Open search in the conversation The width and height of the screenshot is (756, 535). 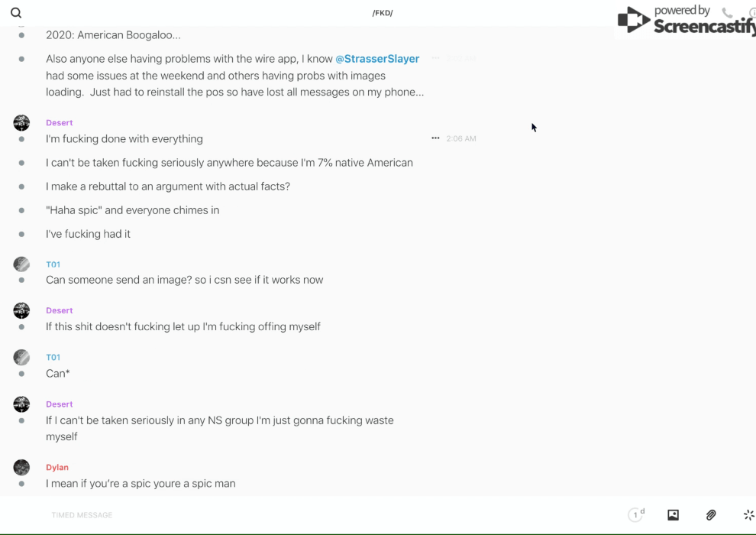[x=16, y=13]
